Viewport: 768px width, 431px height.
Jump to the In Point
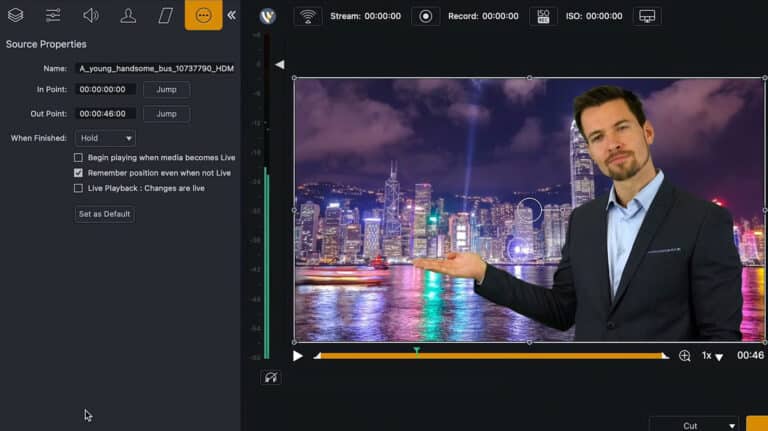167,90
